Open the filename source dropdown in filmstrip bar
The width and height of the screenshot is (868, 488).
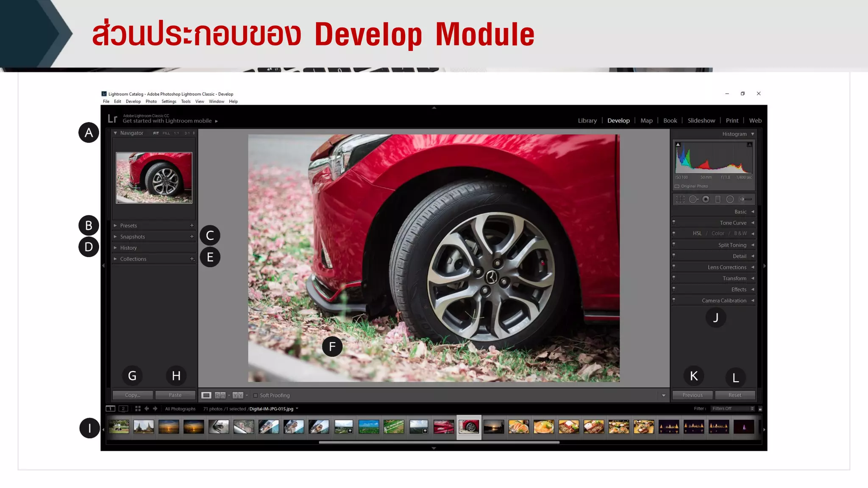297,409
